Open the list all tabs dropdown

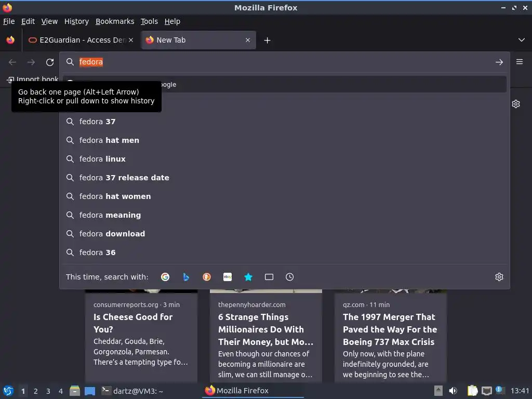[x=522, y=40]
